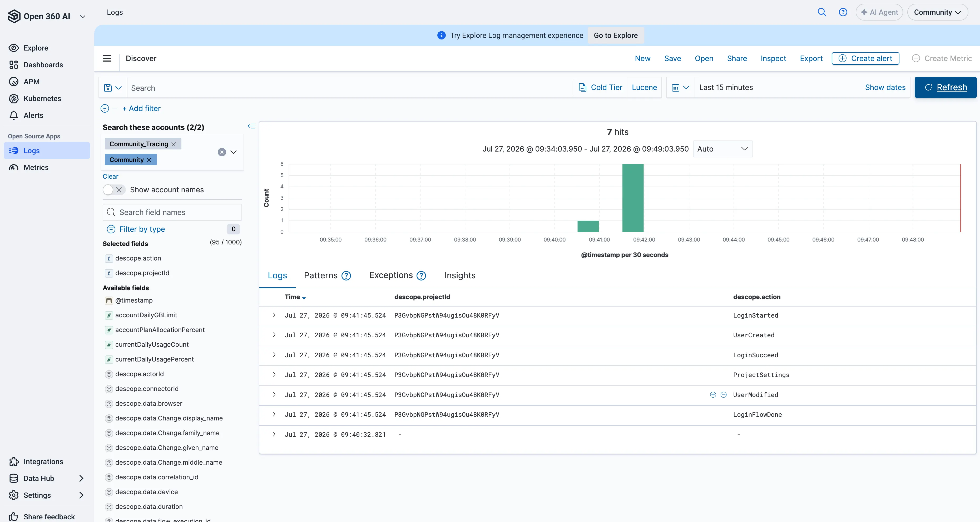The image size is (980, 522).
Task: Switch to the Exceptions tab
Action: coord(391,275)
